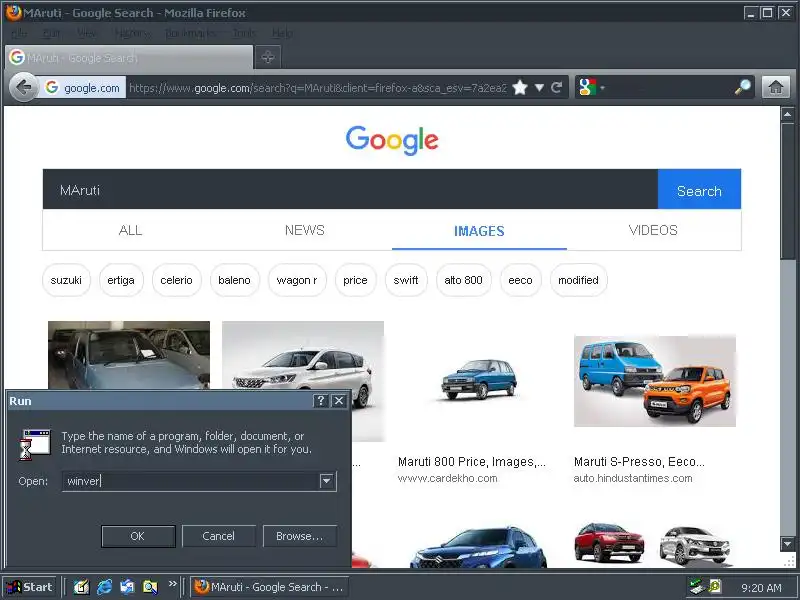Select the MAruti - Google Search tab
800x600 pixels.
pos(129,58)
